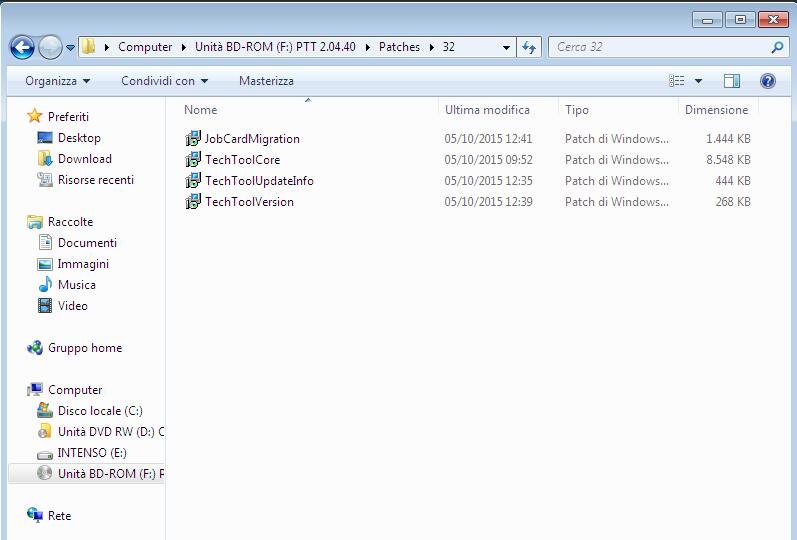Toggle the preview pane icon
Image resolution: width=797 pixels, height=540 pixels.
click(731, 80)
